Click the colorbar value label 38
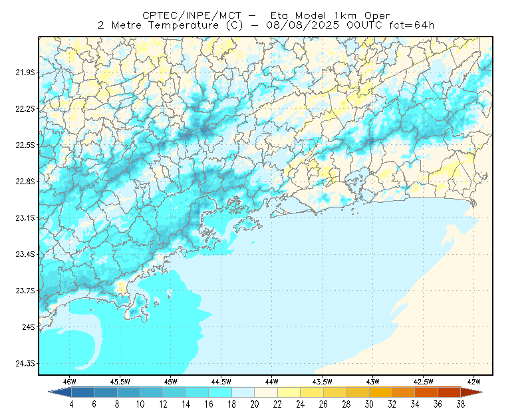The height and width of the screenshot is (411, 532). pos(460,404)
